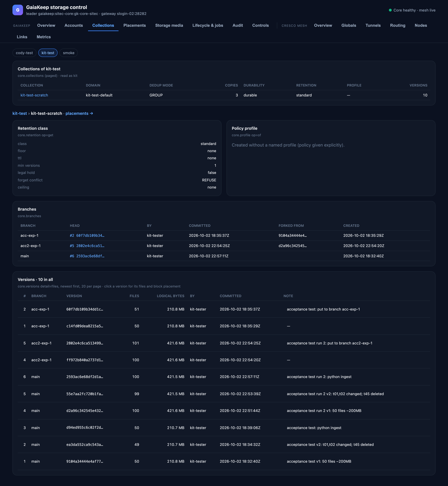Open version d2a96c342545e432 row

[224, 411]
